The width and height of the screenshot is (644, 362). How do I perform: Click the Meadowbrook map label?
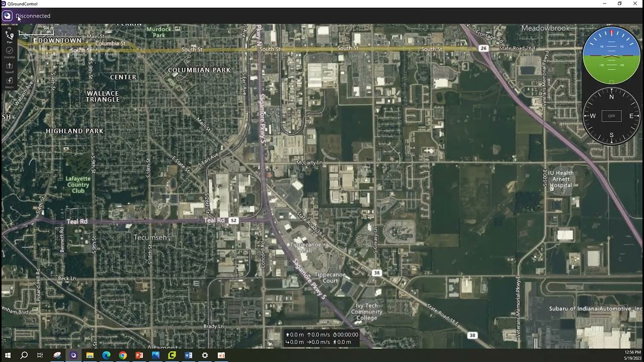coord(545,28)
